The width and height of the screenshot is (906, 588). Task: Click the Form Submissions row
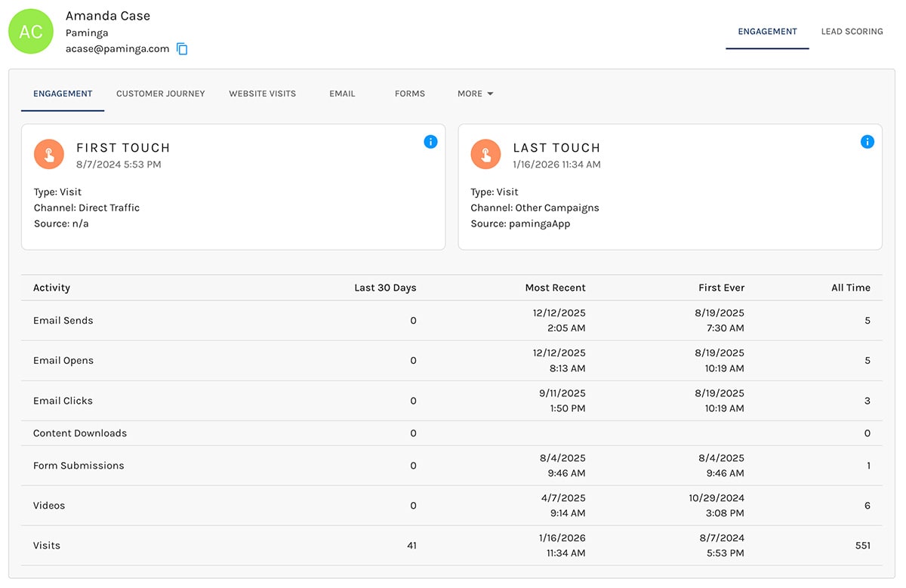point(453,466)
